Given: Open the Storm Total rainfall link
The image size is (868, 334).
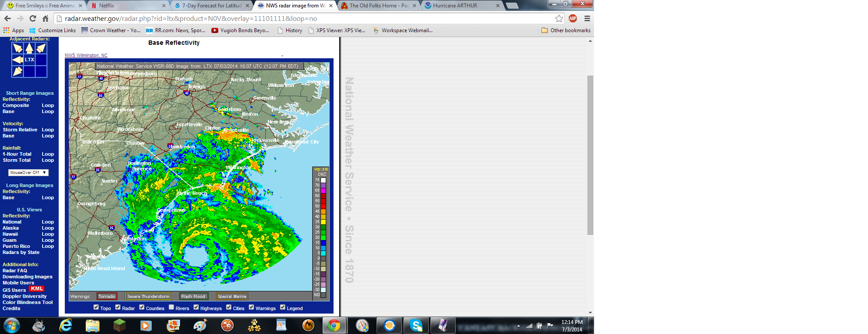Looking at the screenshot, I should click(x=17, y=160).
